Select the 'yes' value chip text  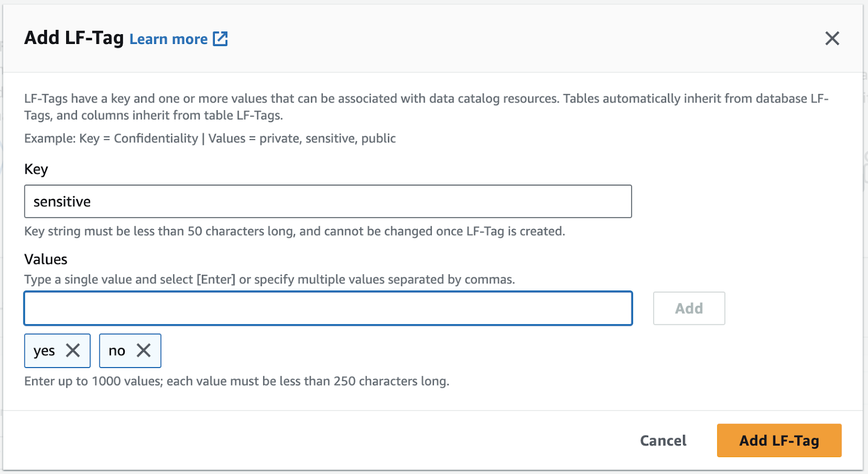(44, 351)
